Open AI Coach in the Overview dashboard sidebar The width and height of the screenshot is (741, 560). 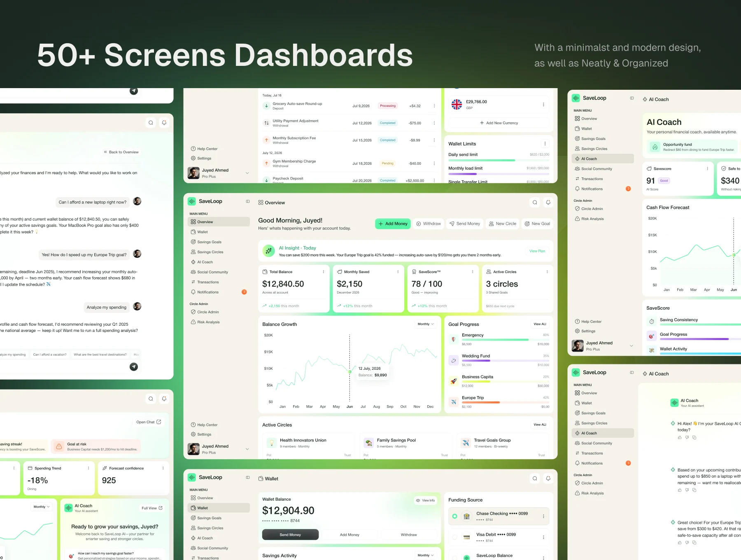tap(219, 262)
